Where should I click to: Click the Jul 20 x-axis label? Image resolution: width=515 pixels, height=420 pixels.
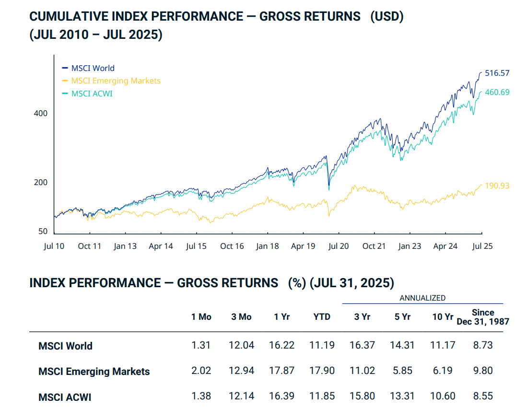click(339, 246)
